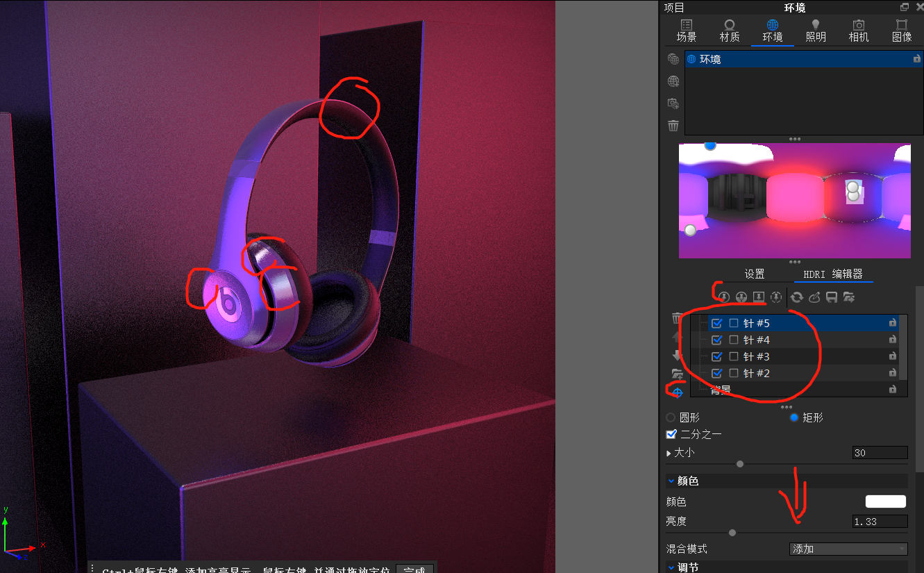
Task: Toggle the lock icon on 针 #4 row
Action: pyautogui.click(x=893, y=340)
